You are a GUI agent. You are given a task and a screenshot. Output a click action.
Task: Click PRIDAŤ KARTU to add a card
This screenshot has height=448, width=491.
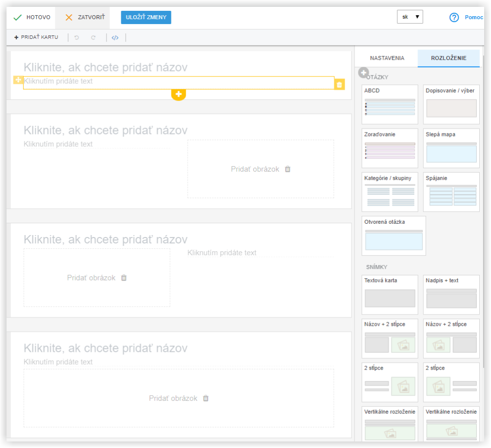[x=36, y=37]
